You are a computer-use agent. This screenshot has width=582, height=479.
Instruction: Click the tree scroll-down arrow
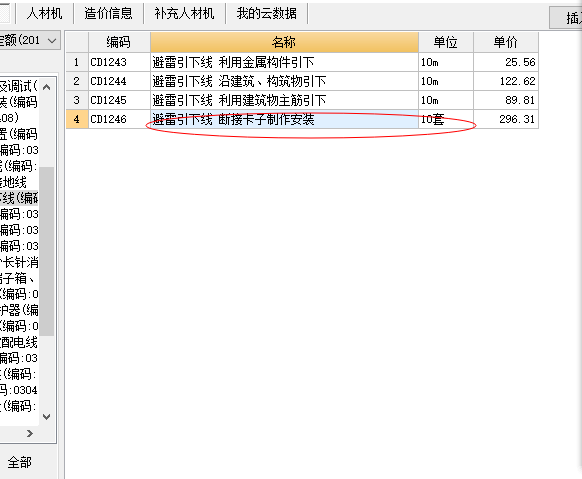tap(47, 417)
